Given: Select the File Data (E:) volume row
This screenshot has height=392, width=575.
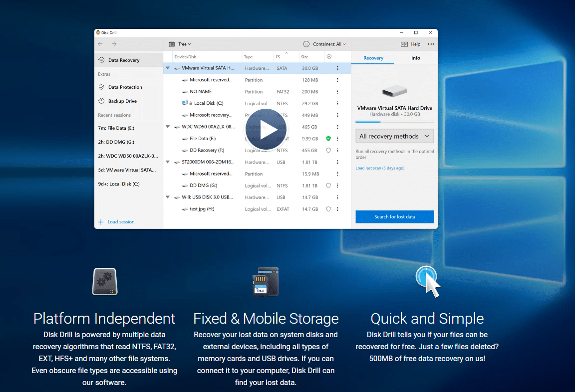Looking at the screenshot, I should point(257,139).
